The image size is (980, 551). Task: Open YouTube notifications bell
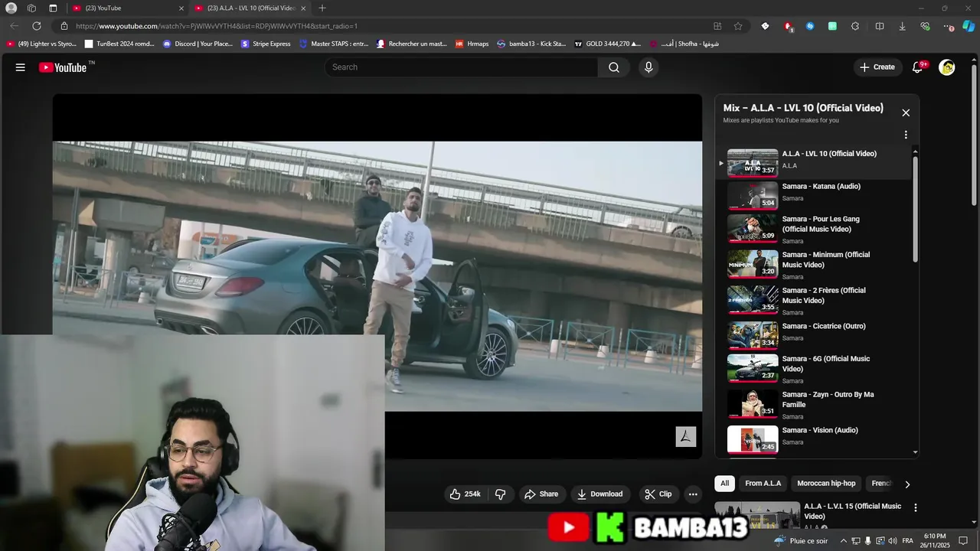(x=917, y=67)
